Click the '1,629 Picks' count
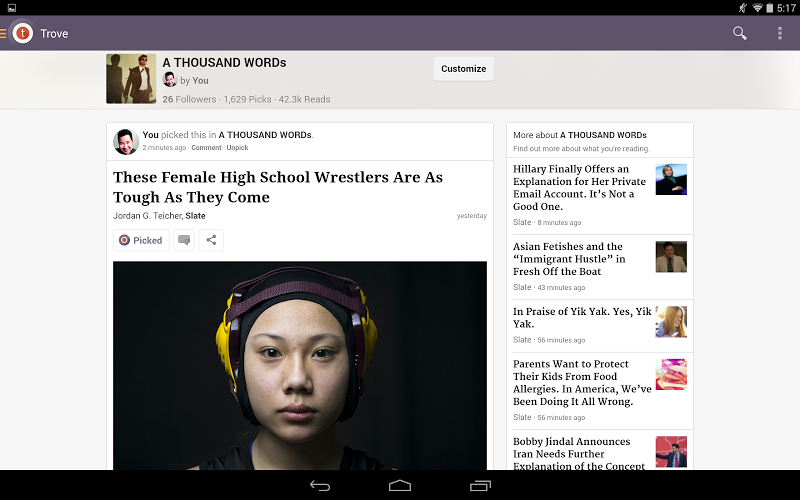Screen dimensions: 800x500 [x=247, y=99]
